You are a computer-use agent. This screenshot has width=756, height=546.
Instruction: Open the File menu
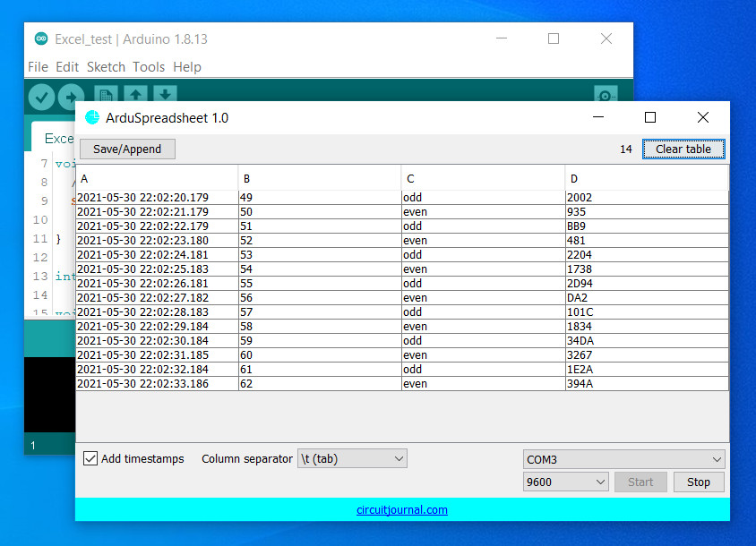(x=38, y=67)
